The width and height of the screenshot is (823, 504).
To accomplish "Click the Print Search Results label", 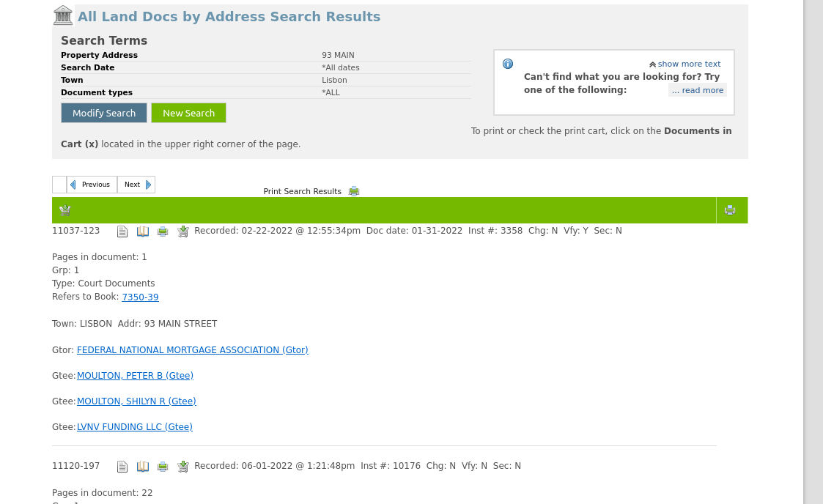I will tap(303, 191).
